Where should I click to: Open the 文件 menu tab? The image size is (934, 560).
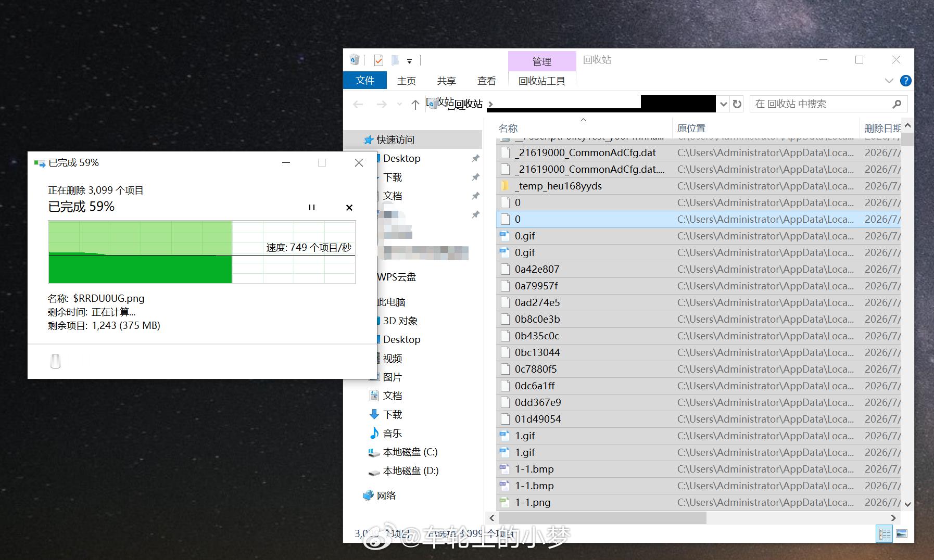[x=365, y=81]
